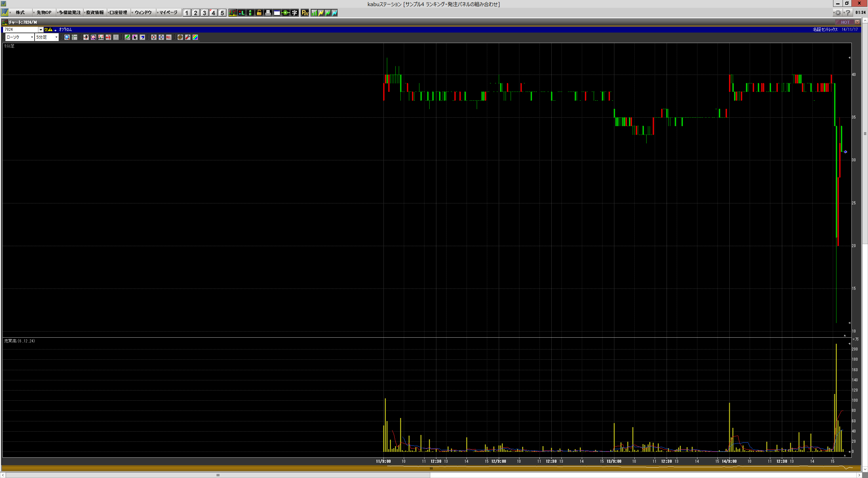Click the question mark help button
Image resolution: width=868 pixels, height=478 pixels.
(x=848, y=13)
